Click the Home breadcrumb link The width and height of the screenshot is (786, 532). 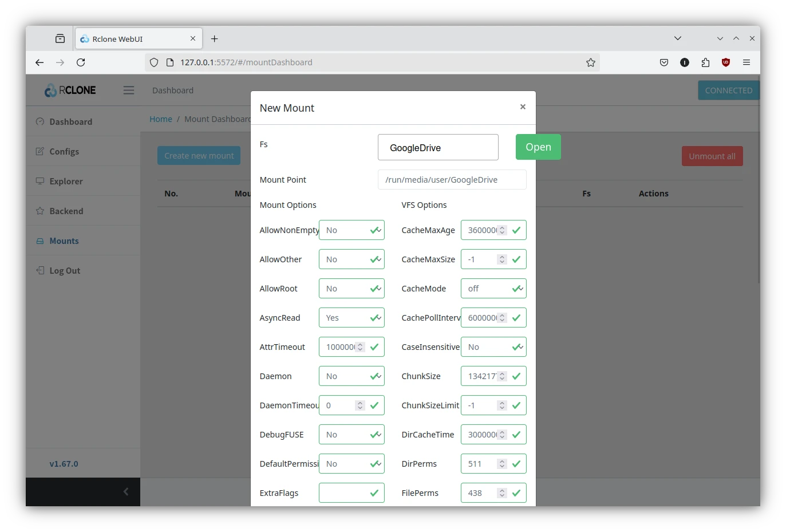tap(161, 119)
